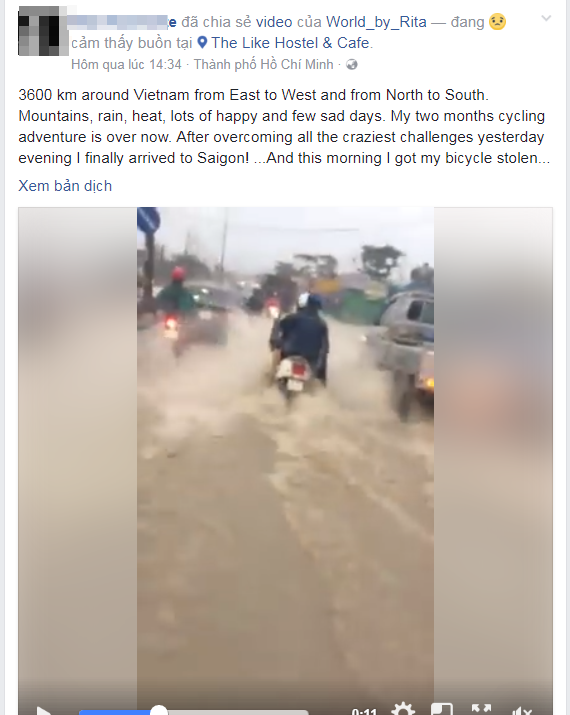Click the public privacy globe icon
Image resolution: width=570 pixels, height=715 pixels.
352,65
